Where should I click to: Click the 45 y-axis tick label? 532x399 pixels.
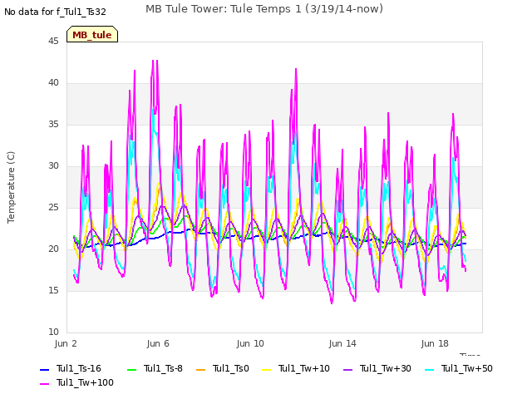tap(53, 42)
